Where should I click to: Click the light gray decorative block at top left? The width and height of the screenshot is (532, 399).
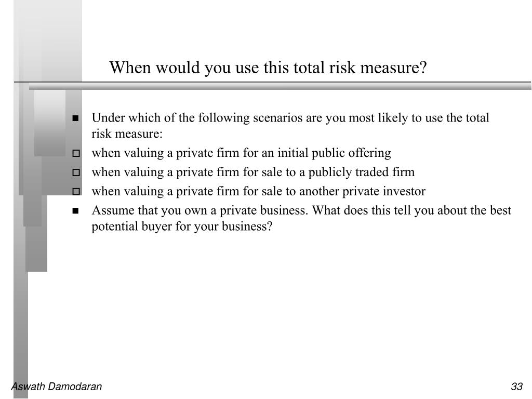click(x=47, y=40)
